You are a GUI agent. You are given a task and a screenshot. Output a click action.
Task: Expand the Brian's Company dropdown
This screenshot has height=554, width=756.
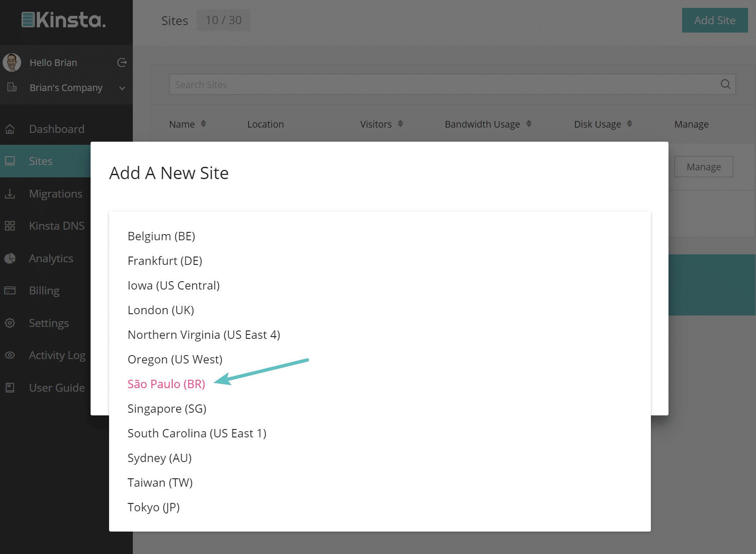pos(122,88)
